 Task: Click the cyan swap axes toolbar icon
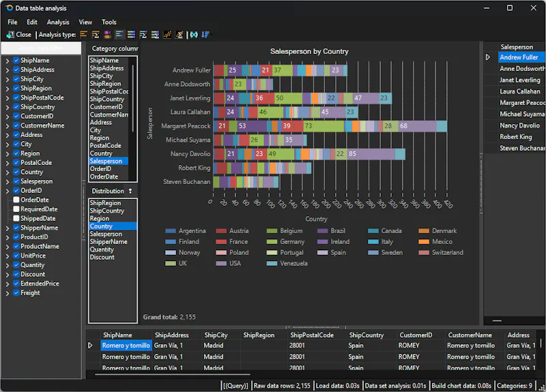pos(194,35)
